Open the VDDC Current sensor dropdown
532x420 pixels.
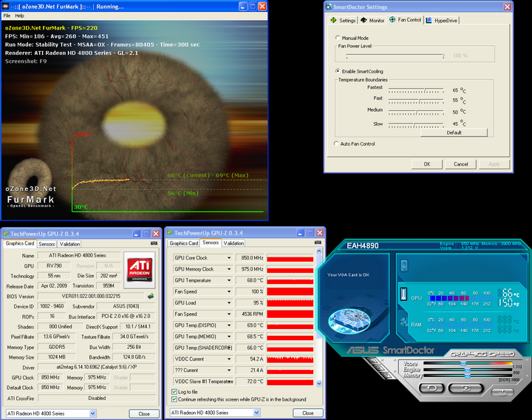229,359
